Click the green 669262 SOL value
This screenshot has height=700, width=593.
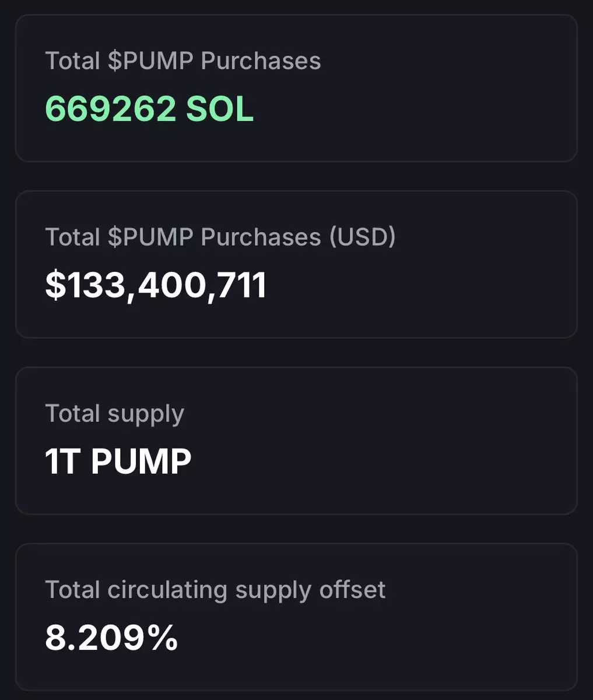click(x=149, y=108)
